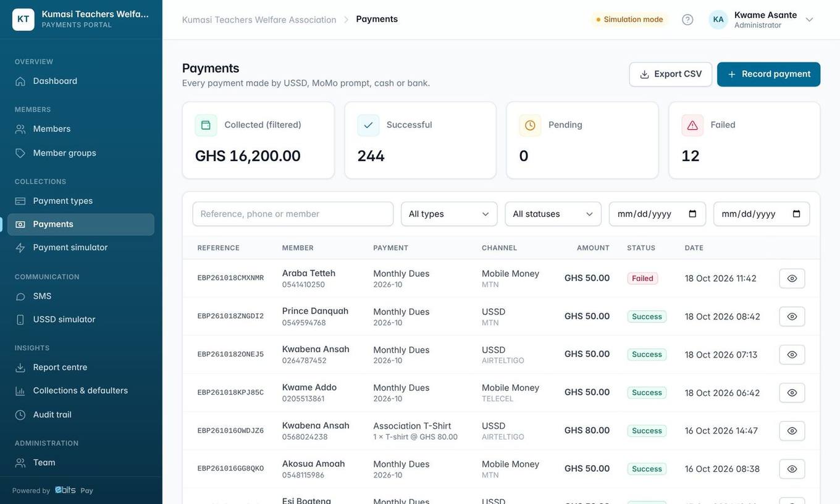This screenshot has height=504, width=840.
Task: Open the end date picker field
Action: pos(762,214)
